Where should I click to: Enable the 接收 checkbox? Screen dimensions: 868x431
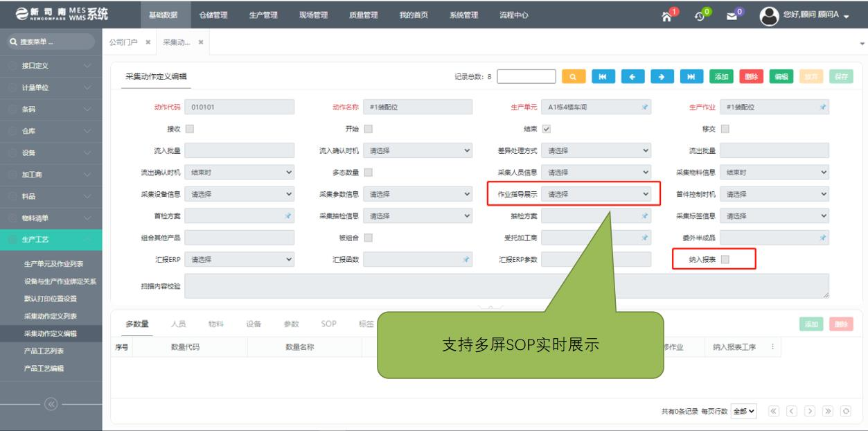tap(189, 129)
